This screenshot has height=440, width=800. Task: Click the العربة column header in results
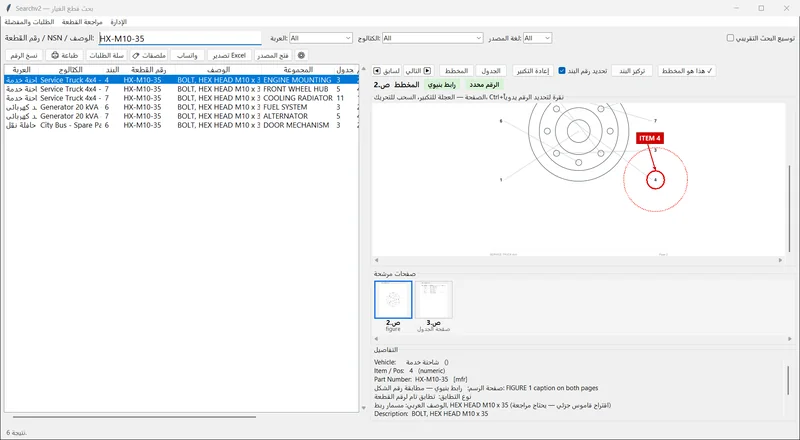(21, 70)
